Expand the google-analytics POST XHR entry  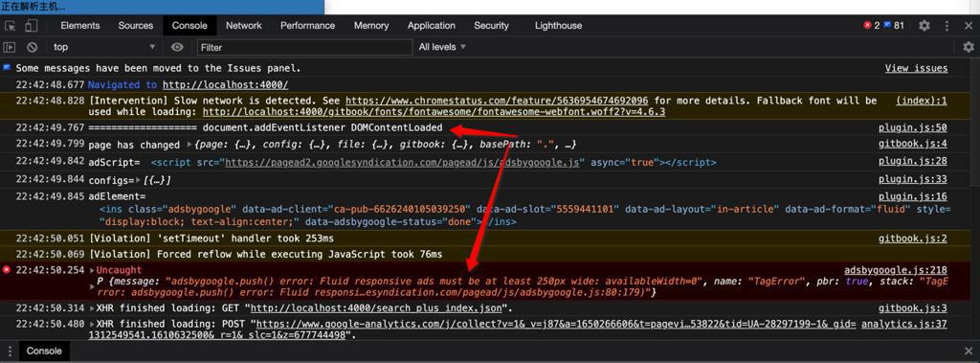pyautogui.click(x=93, y=325)
